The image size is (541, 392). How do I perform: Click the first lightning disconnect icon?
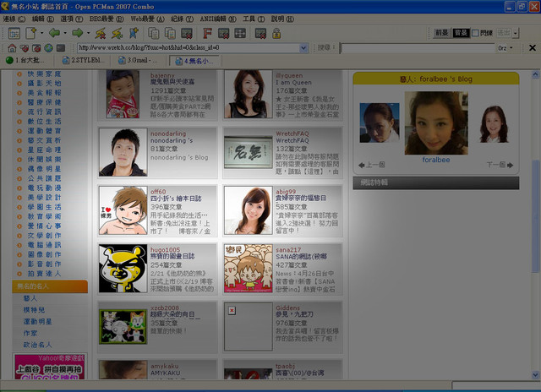[x=101, y=34]
